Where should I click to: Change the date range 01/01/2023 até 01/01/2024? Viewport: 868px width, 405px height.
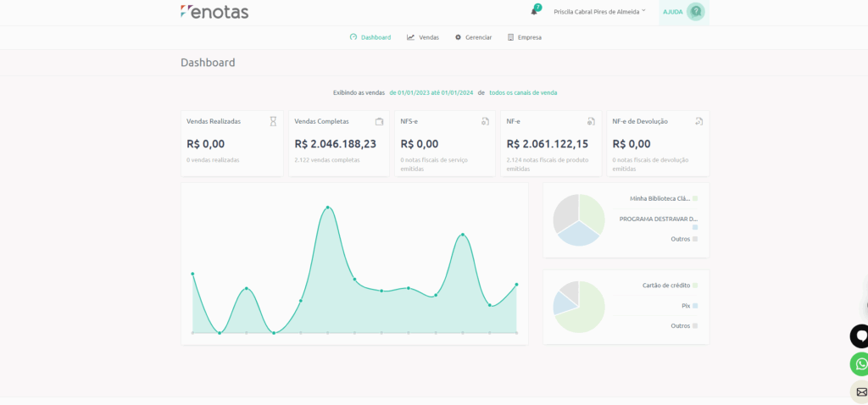pyautogui.click(x=431, y=93)
